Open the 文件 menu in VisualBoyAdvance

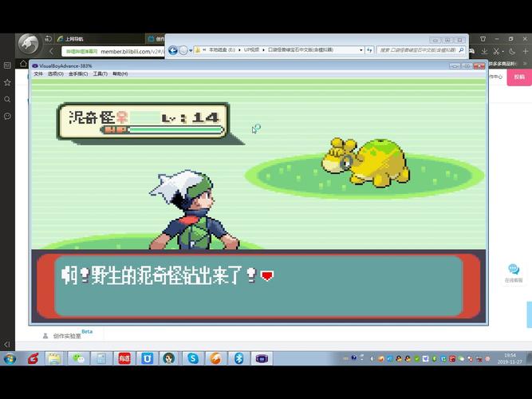tap(38, 73)
